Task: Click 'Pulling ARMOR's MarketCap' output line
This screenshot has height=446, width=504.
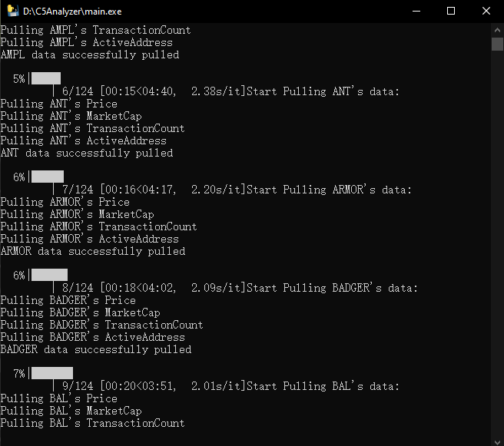Action: coord(78,214)
